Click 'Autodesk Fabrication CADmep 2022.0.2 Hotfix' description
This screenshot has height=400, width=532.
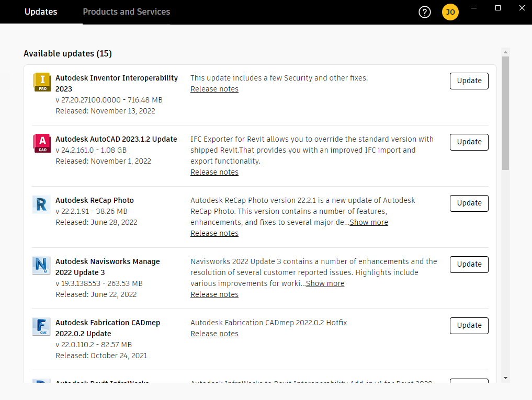269,323
